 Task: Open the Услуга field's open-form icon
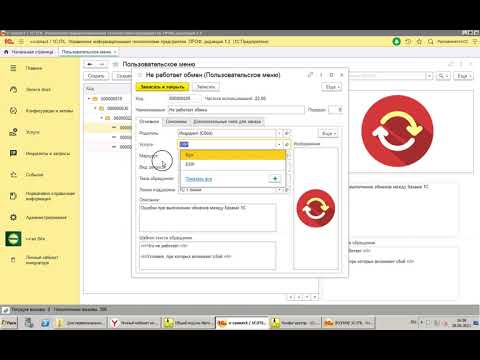pyautogui.click(x=287, y=144)
